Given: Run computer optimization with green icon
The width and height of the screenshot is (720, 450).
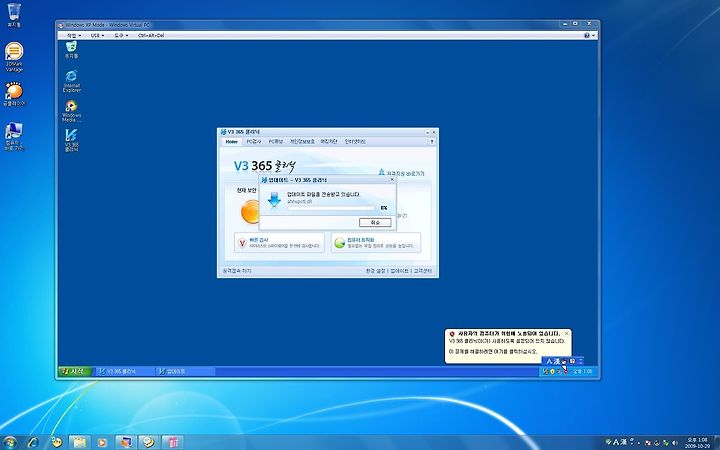Looking at the screenshot, I should (376, 242).
